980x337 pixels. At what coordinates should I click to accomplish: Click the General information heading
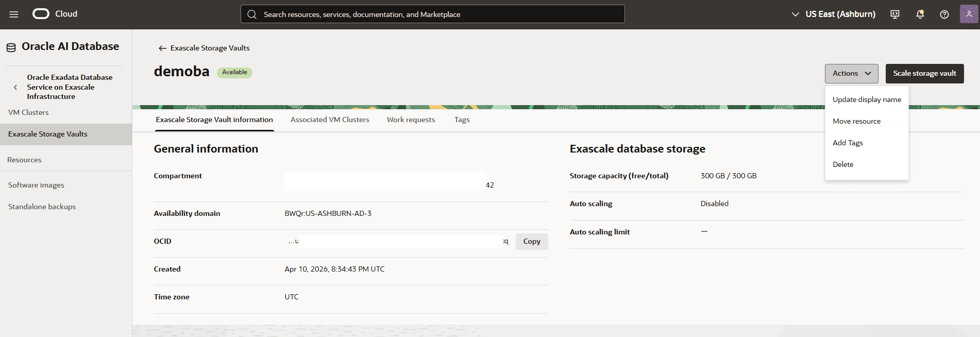tap(206, 149)
